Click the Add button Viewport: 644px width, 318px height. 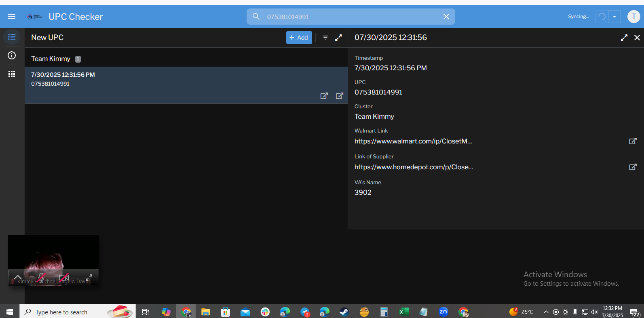[299, 38]
